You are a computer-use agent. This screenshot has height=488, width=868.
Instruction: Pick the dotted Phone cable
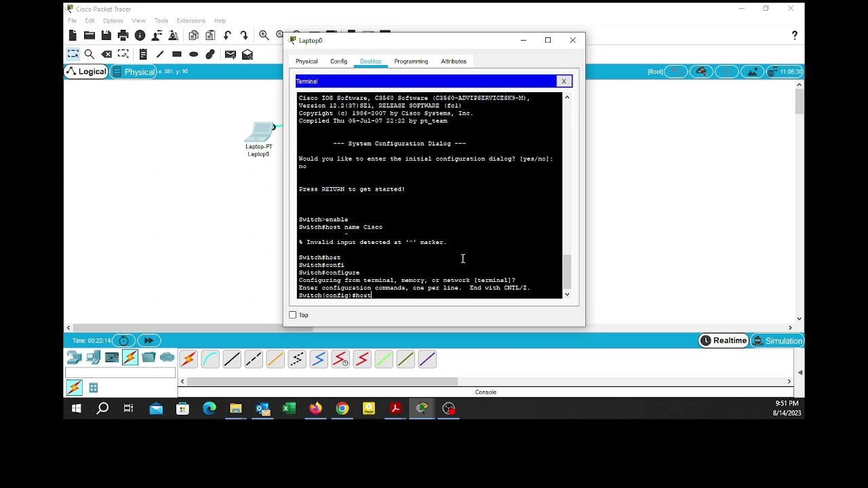297,359
